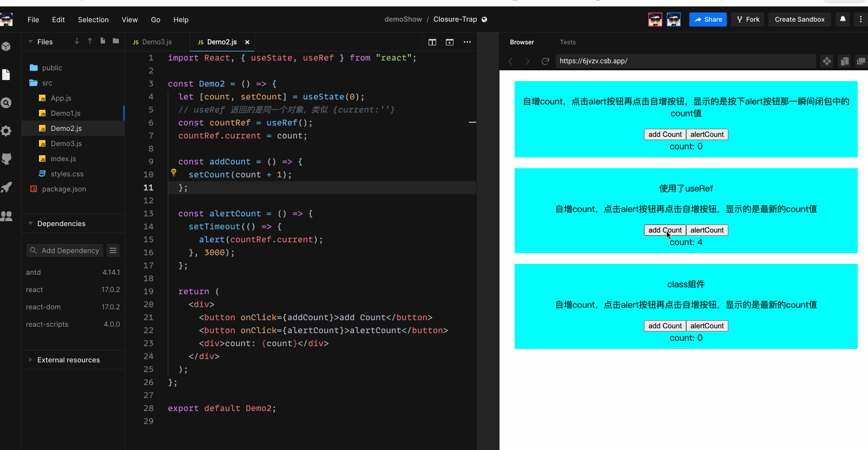Go back in the preview browser
Screen dimensions: 868x450
pos(510,61)
